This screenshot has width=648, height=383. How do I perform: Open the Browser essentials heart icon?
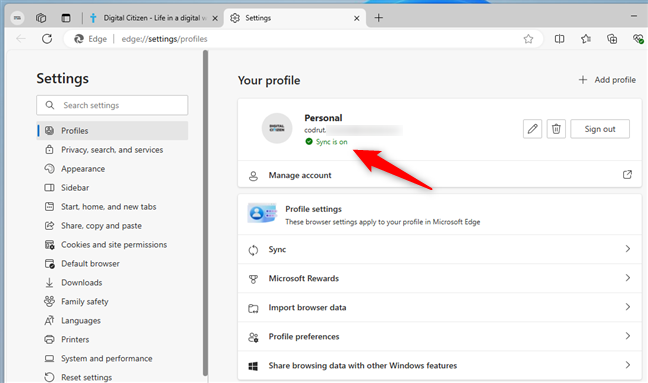pyautogui.click(x=638, y=39)
